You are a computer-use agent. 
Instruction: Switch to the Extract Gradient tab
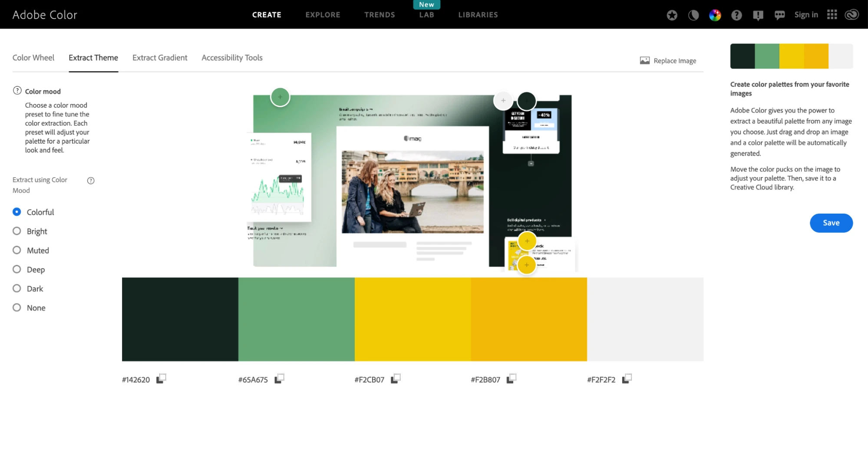(x=160, y=58)
